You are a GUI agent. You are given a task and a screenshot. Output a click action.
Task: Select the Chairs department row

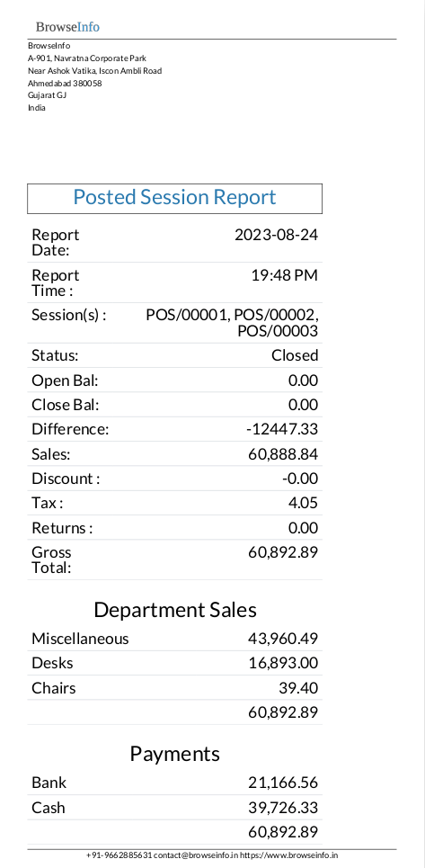click(x=174, y=688)
